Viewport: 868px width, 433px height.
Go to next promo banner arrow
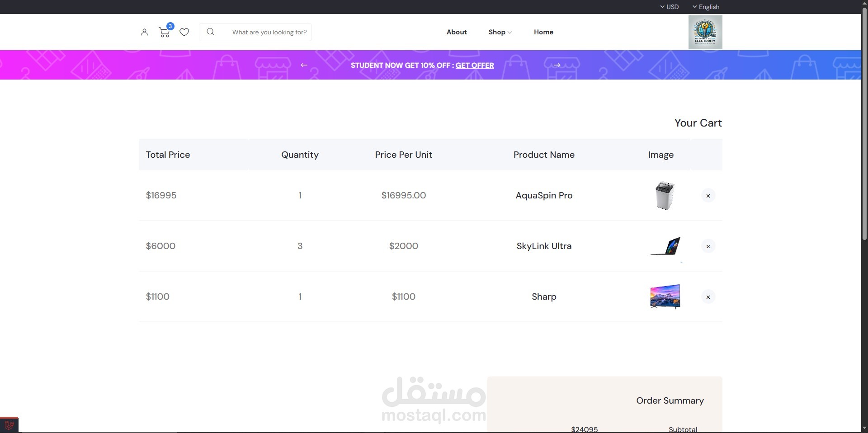point(557,65)
